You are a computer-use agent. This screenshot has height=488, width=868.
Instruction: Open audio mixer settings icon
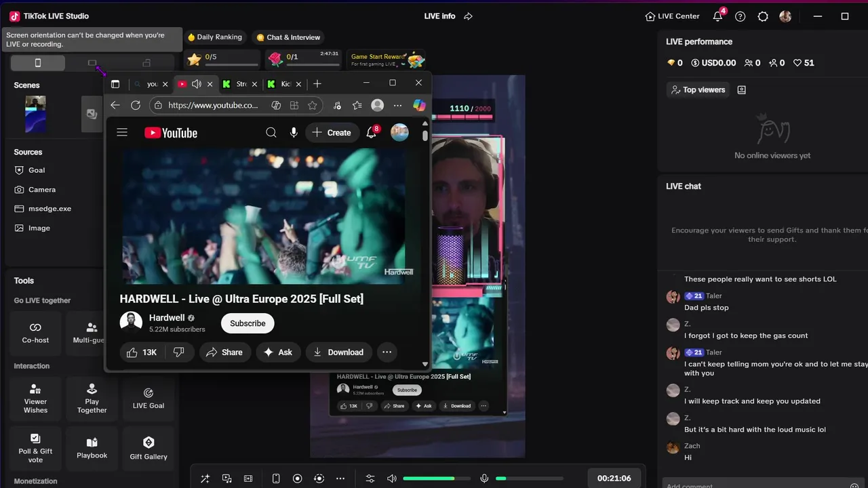pyautogui.click(x=370, y=479)
